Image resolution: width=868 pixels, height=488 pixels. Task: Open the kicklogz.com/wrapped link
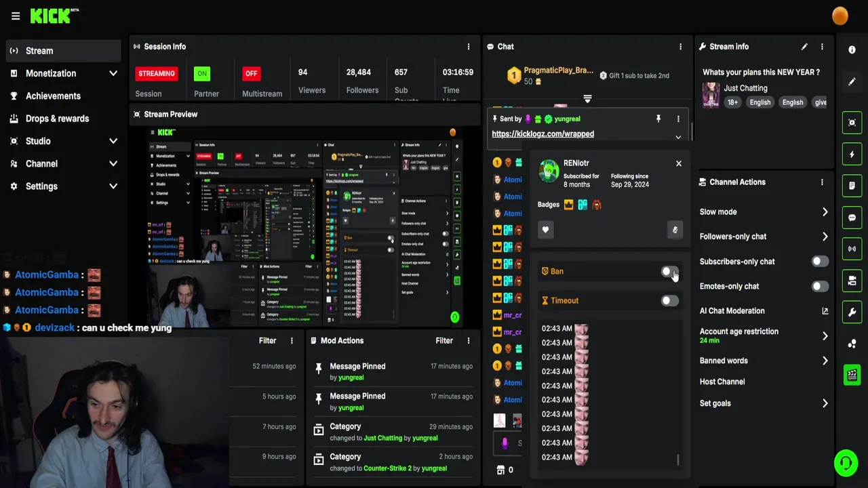pyautogui.click(x=542, y=134)
